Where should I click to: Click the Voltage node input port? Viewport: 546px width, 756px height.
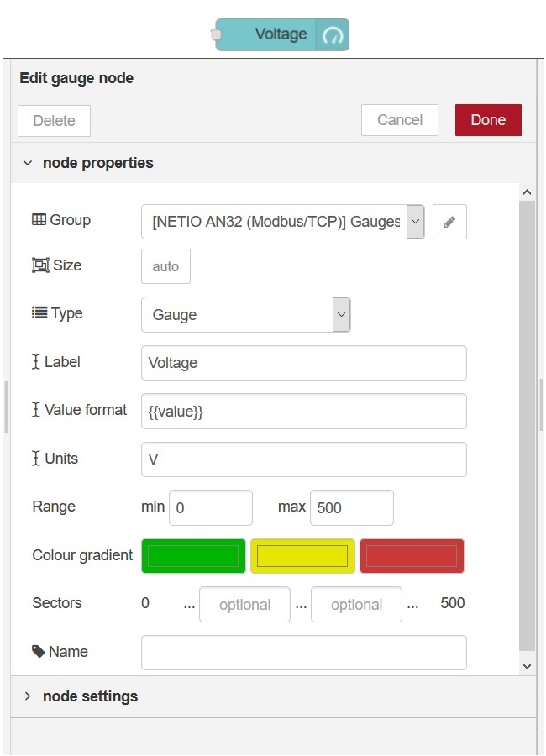(x=216, y=34)
